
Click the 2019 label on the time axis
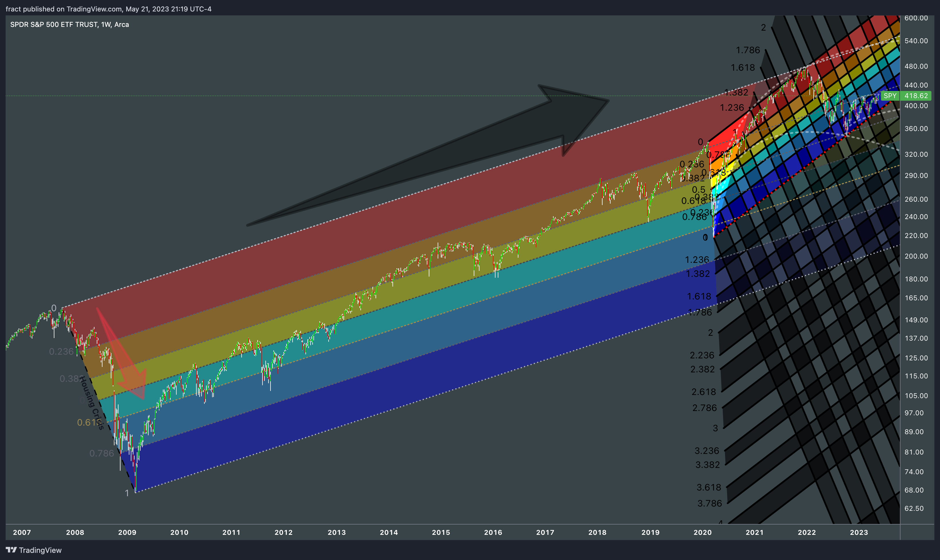click(651, 533)
